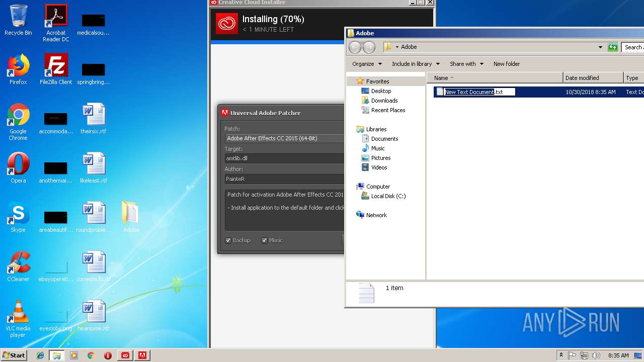Open Patch dropdown in Universal Adobe Patcher

(x=285, y=138)
